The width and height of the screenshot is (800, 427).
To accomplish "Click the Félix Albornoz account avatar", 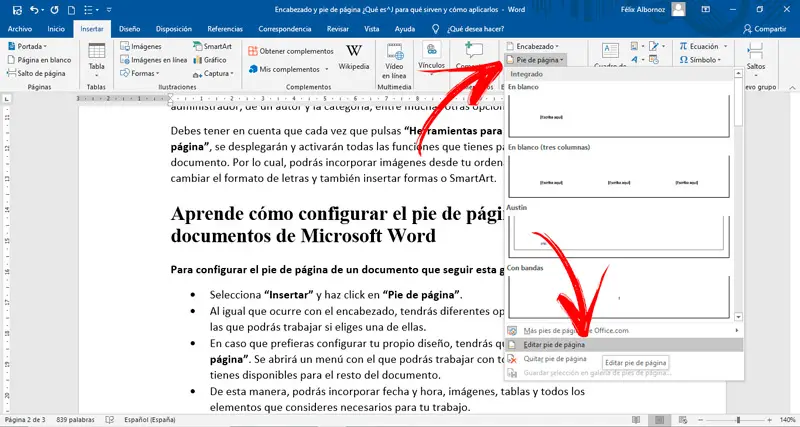I will (678, 9).
